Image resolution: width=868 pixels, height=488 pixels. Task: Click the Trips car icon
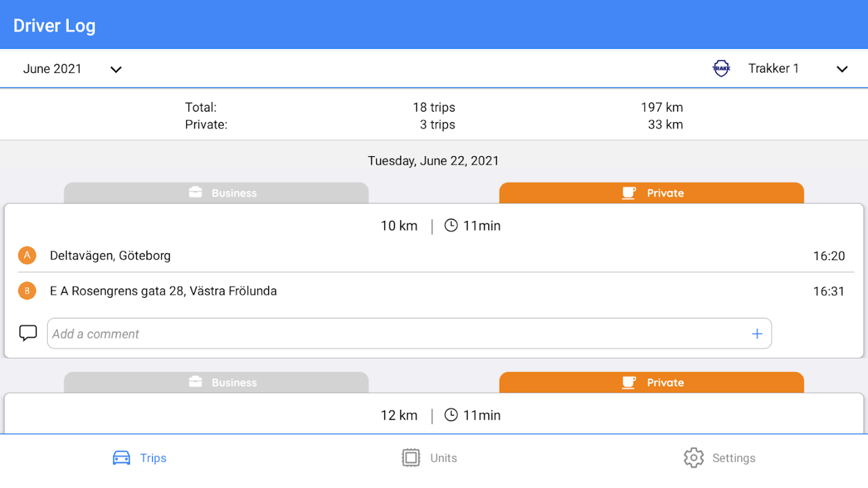click(x=121, y=457)
